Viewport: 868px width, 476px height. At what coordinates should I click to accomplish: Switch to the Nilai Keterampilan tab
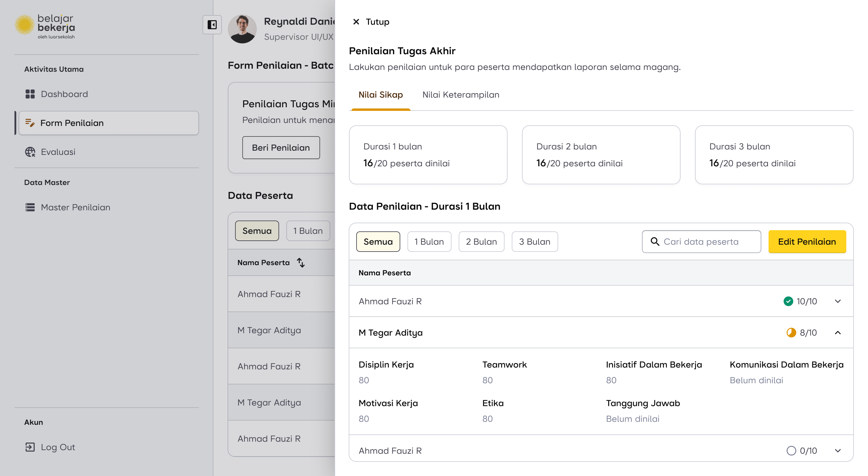461,95
